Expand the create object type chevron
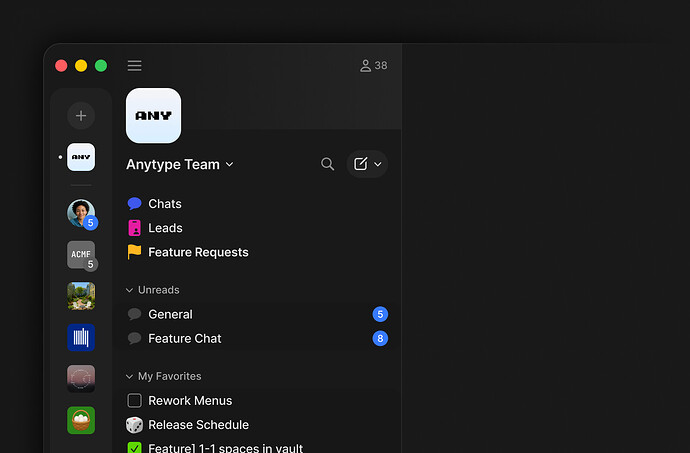The width and height of the screenshot is (690, 453). (378, 164)
